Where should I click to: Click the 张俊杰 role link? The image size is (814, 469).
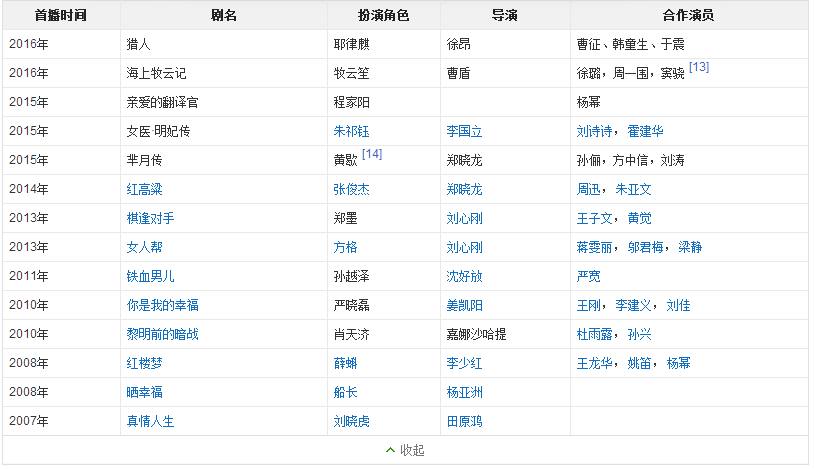click(351, 190)
